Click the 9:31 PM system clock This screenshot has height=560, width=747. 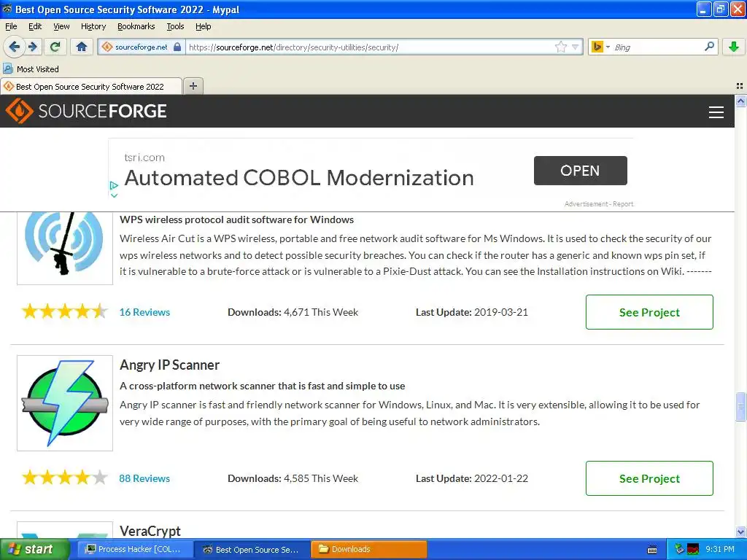719,549
